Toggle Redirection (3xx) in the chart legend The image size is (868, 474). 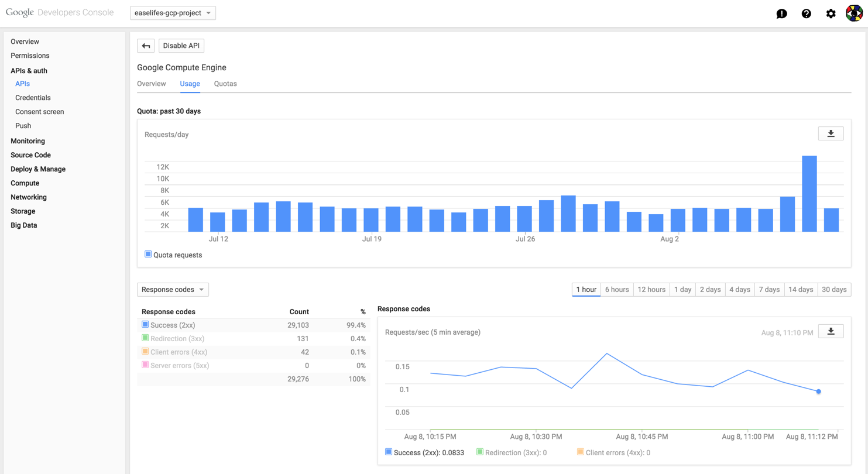(480, 452)
